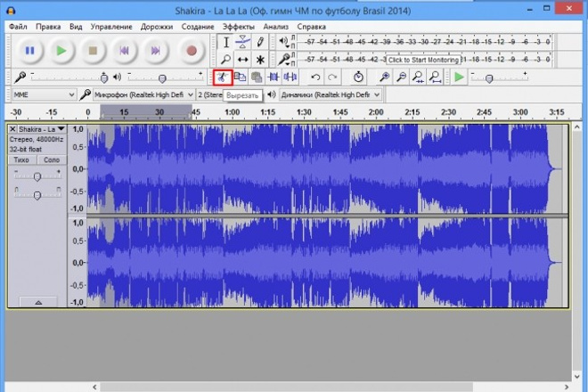Click the recording meter microphone icon
588x392 pixels.
tap(284, 59)
